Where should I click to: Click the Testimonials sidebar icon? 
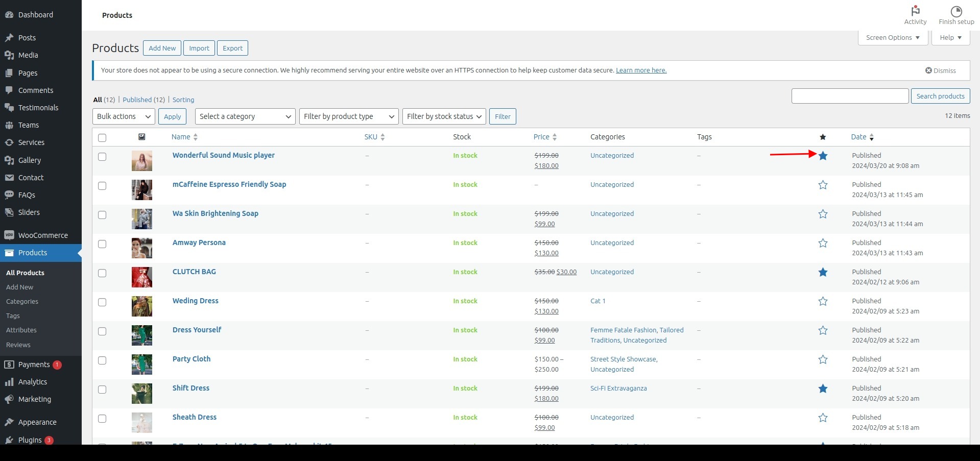tap(9, 108)
